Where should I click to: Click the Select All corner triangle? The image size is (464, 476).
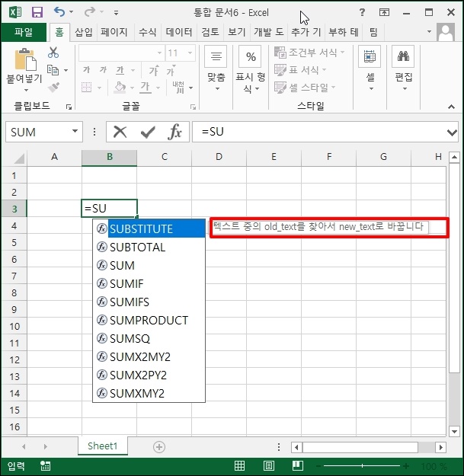pyautogui.click(x=19, y=158)
